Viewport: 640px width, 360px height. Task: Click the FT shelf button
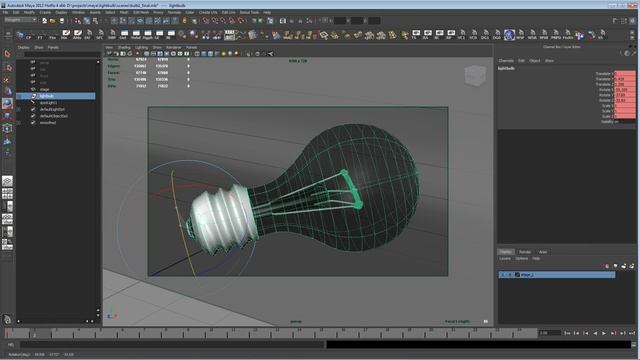click(x=40, y=35)
